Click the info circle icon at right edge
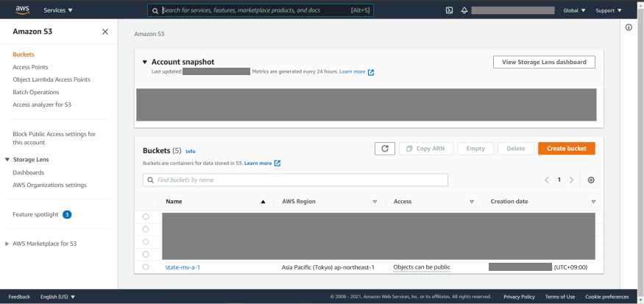644x304 pixels. coord(629,27)
